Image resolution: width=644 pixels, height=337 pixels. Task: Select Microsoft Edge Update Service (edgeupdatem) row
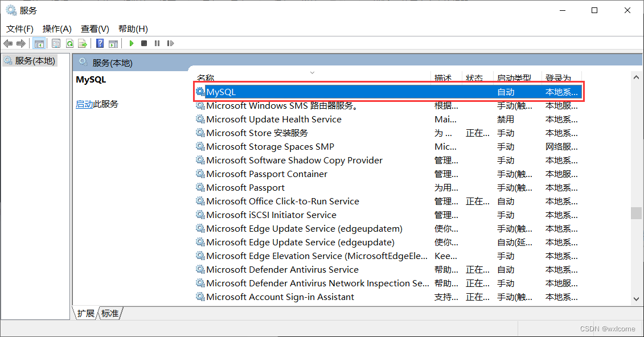[x=388, y=228]
